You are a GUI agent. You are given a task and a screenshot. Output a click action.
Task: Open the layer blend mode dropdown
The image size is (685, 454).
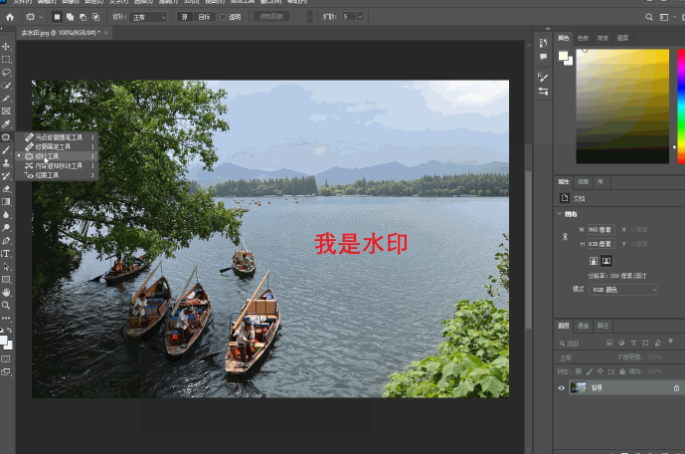[x=580, y=356]
